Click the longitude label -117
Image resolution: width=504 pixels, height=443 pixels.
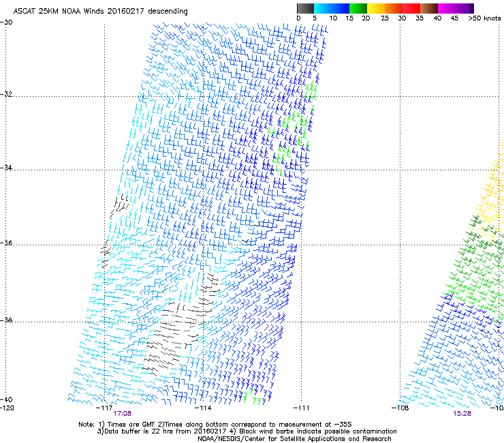point(104,408)
